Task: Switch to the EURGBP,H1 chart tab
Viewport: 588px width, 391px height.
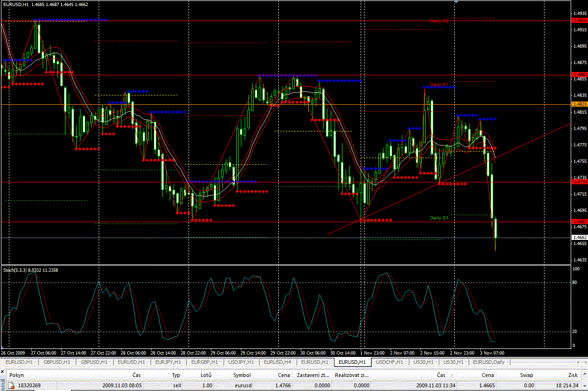Action: click(x=205, y=362)
